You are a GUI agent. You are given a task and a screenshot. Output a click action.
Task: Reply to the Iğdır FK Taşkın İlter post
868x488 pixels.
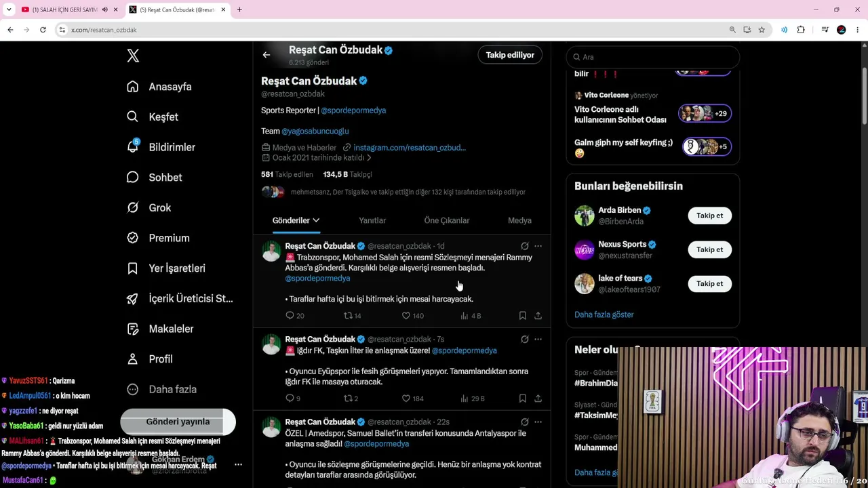click(x=290, y=399)
